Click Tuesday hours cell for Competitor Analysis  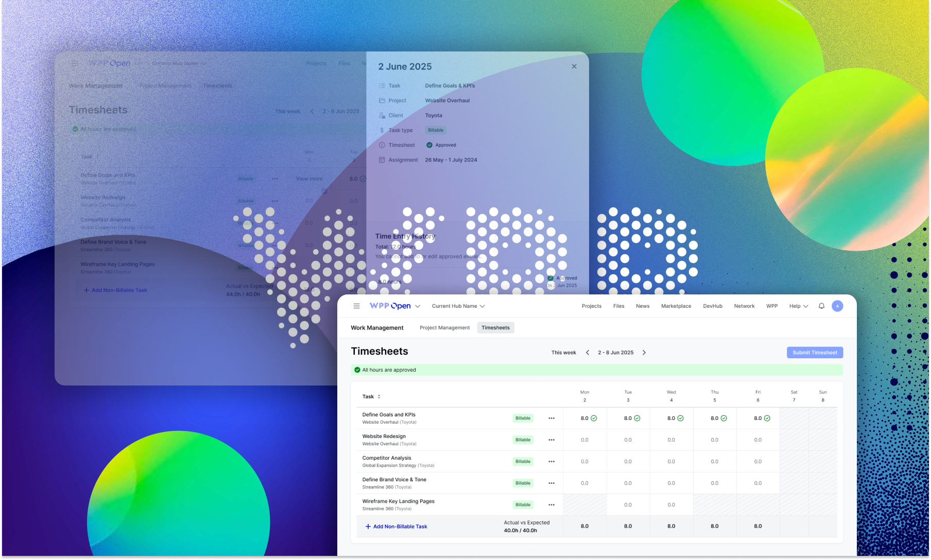[x=628, y=462]
